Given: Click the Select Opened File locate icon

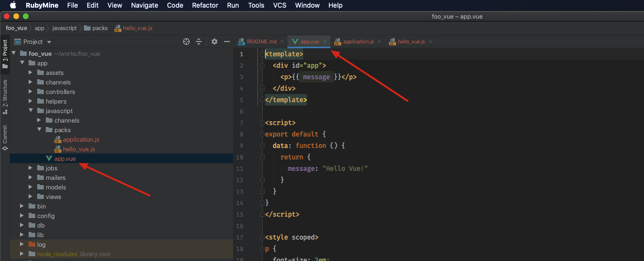Looking at the screenshot, I should point(186,42).
